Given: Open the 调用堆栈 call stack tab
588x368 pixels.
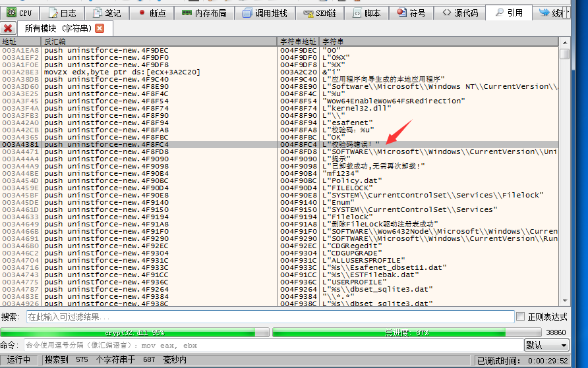Looking at the screenshot, I should 265,13.
